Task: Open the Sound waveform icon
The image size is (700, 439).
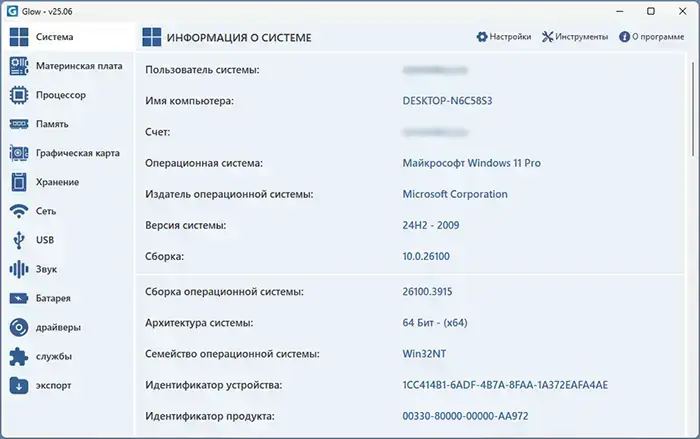Action: click(x=18, y=269)
